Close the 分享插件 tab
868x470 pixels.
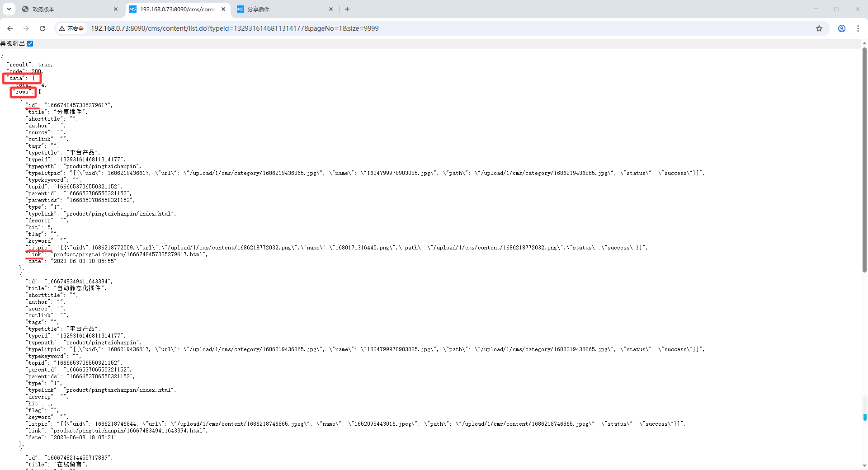[x=331, y=9]
